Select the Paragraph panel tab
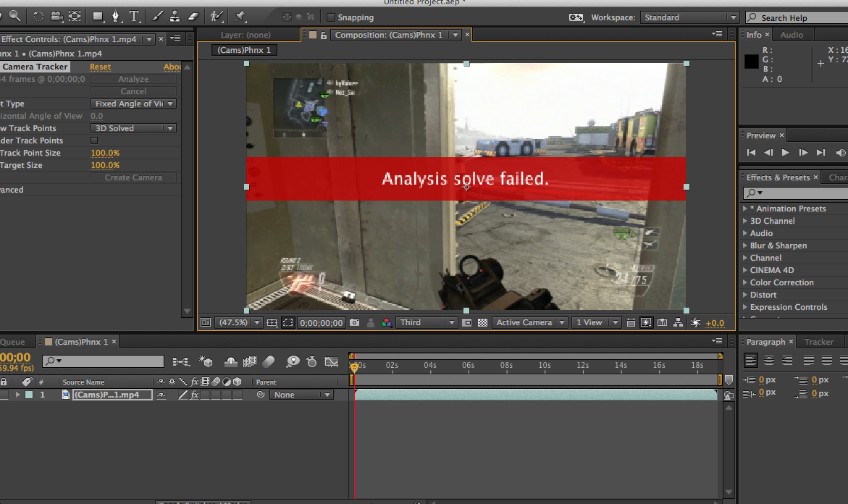Viewport: 848px width, 504px height. point(765,342)
